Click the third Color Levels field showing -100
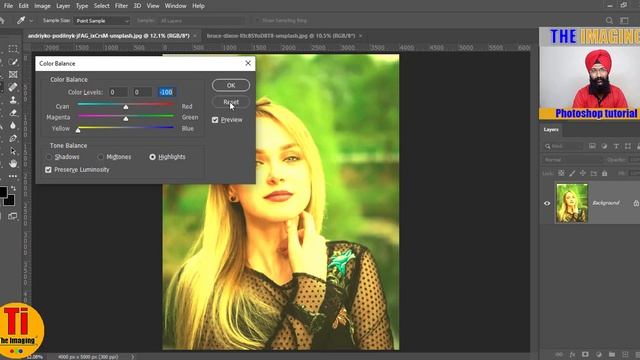 click(167, 92)
